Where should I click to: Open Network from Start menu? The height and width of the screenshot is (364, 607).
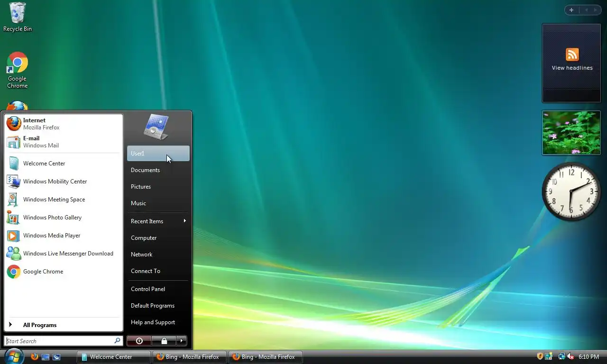158,255
